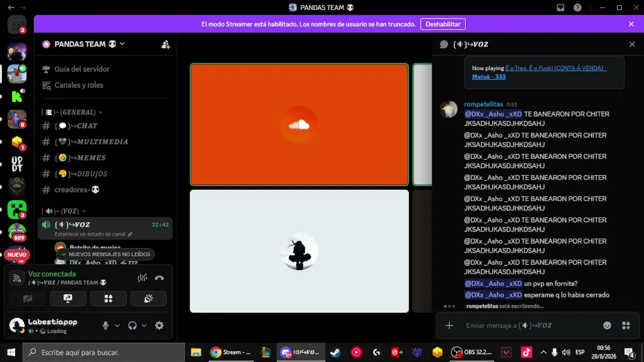The image size is (644, 362).
Task: Click the ESP language indicator
Action: [x=580, y=352]
